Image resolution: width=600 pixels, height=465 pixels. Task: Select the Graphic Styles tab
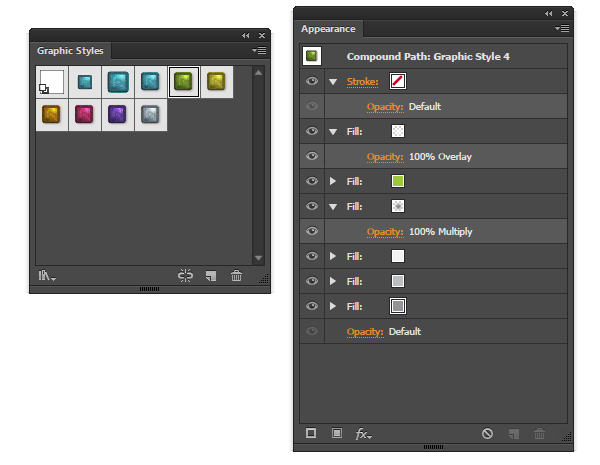[70, 50]
